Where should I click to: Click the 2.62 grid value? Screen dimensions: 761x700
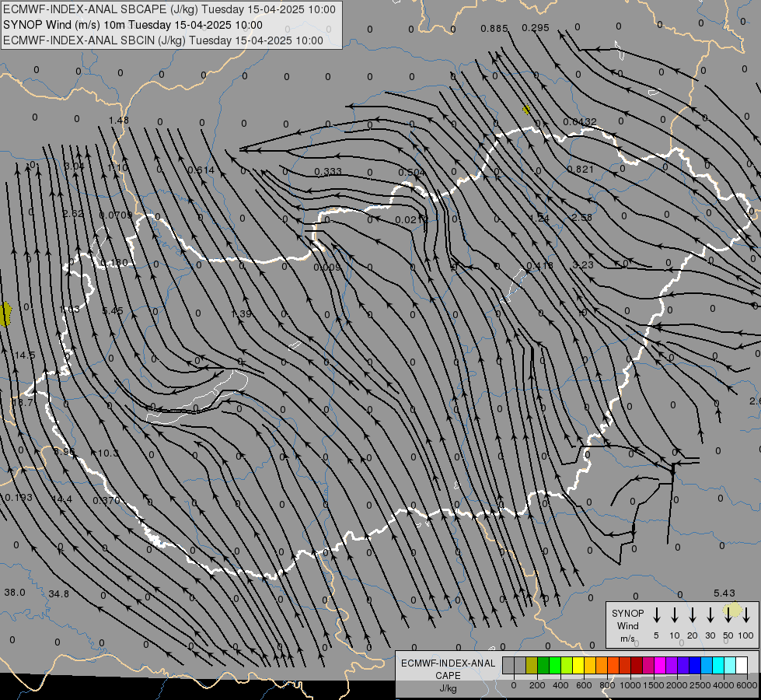[x=73, y=214]
